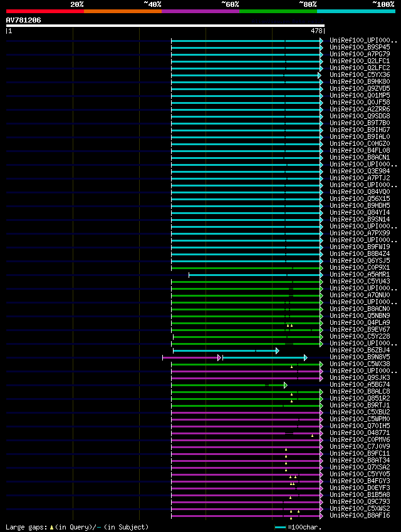The image size is (401, 532).
Task: Click the orange ~40% identity color segment
Action: [123, 11]
